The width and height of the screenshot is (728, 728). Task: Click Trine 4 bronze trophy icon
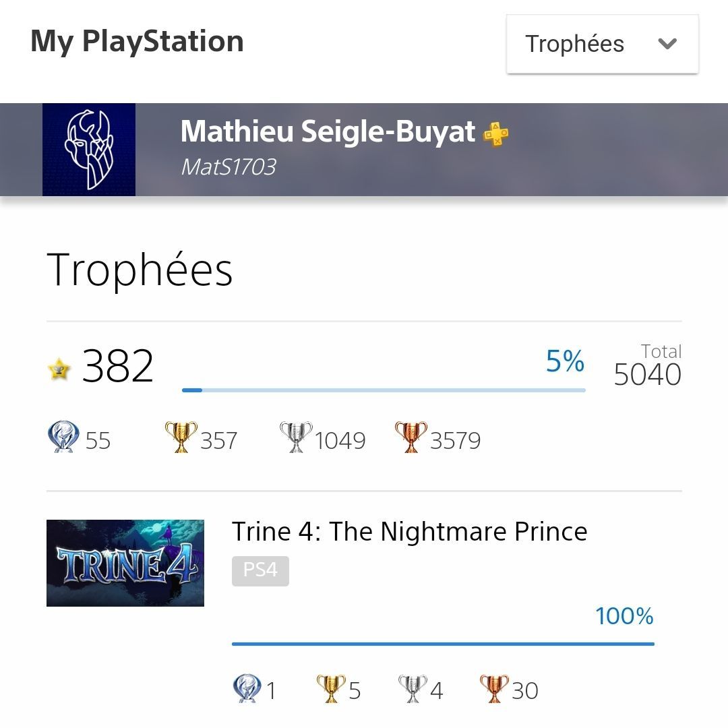coord(495,688)
